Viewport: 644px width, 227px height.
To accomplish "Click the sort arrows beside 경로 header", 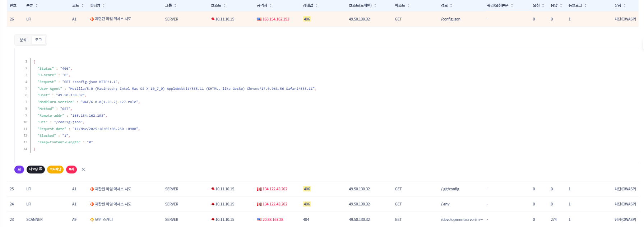I will 451,5.
